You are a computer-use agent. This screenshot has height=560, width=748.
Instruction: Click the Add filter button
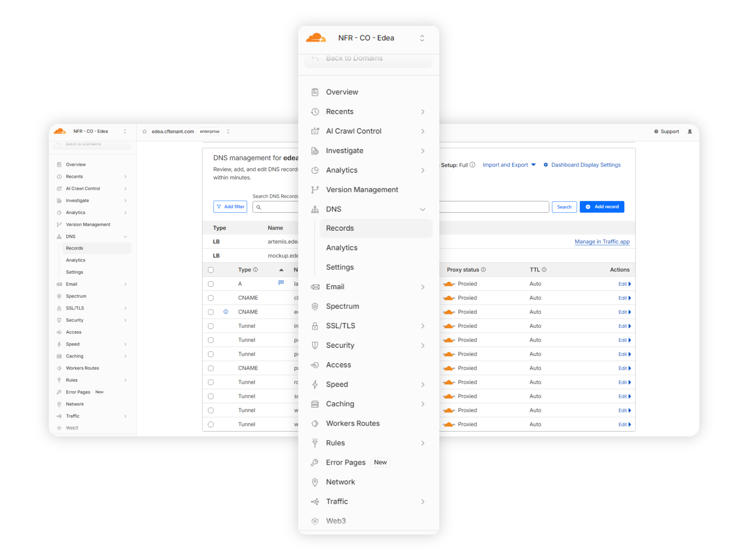click(230, 207)
